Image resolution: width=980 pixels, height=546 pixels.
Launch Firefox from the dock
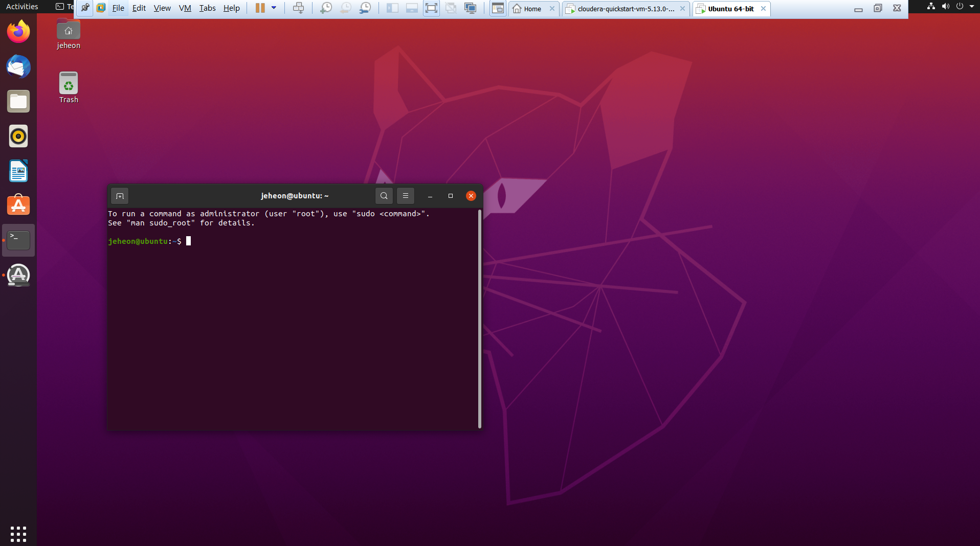pyautogui.click(x=18, y=32)
